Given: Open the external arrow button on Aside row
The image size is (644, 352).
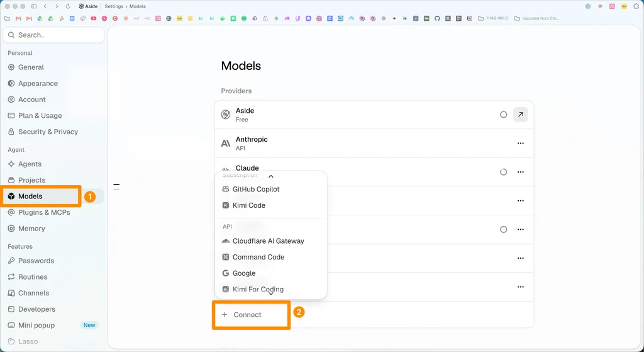Looking at the screenshot, I should coord(520,115).
